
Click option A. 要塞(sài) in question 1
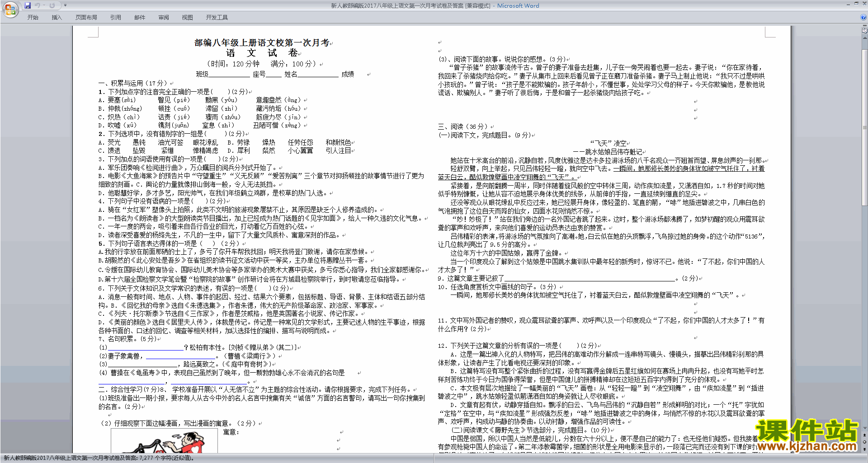tap(117, 100)
